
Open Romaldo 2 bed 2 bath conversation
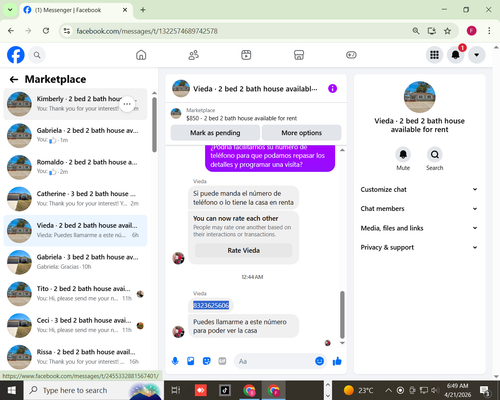coord(75,167)
